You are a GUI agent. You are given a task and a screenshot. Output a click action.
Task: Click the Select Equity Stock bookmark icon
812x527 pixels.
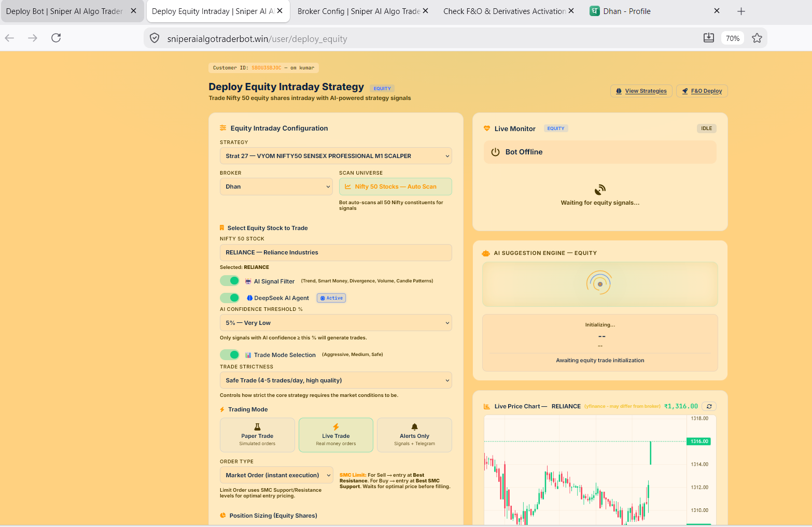tap(222, 228)
